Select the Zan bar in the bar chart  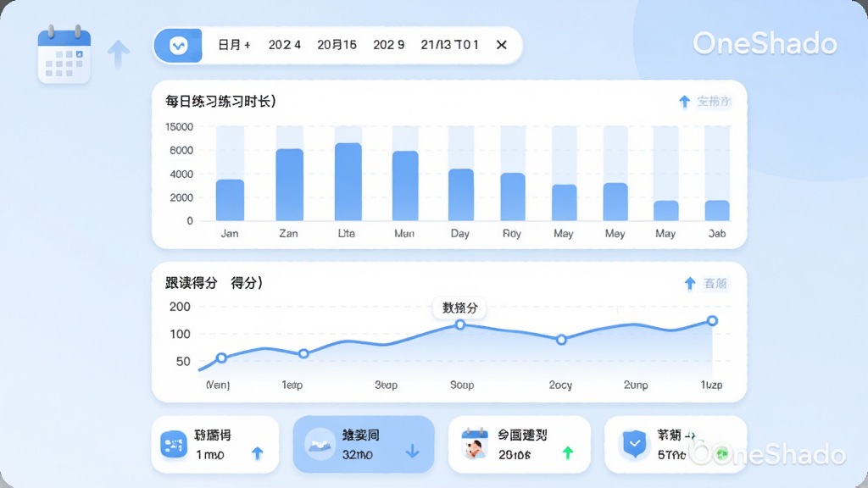pyautogui.click(x=290, y=185)
